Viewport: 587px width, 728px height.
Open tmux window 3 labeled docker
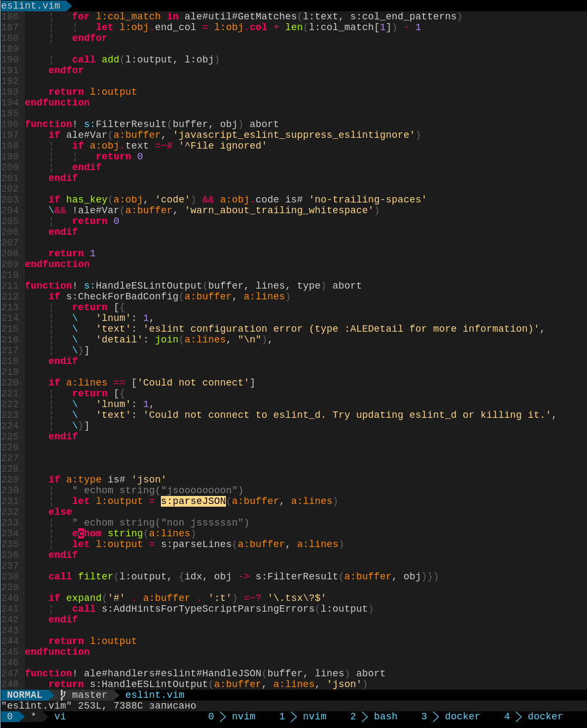point(463,716)
